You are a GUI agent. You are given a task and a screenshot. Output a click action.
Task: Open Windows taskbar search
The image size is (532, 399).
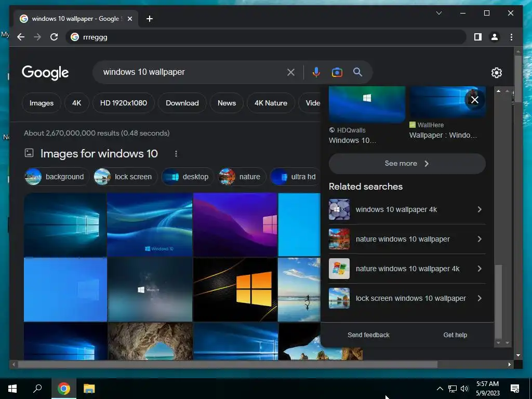tap(37, 389)
